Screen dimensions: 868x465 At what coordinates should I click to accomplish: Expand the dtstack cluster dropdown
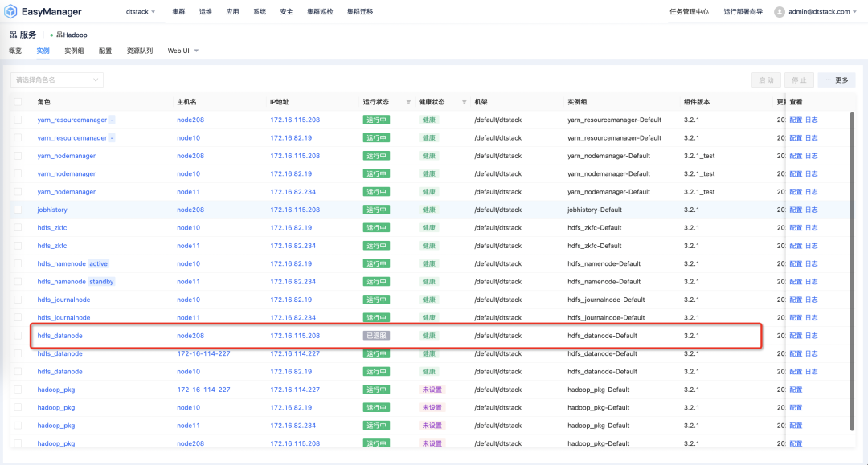coord(141,12)
